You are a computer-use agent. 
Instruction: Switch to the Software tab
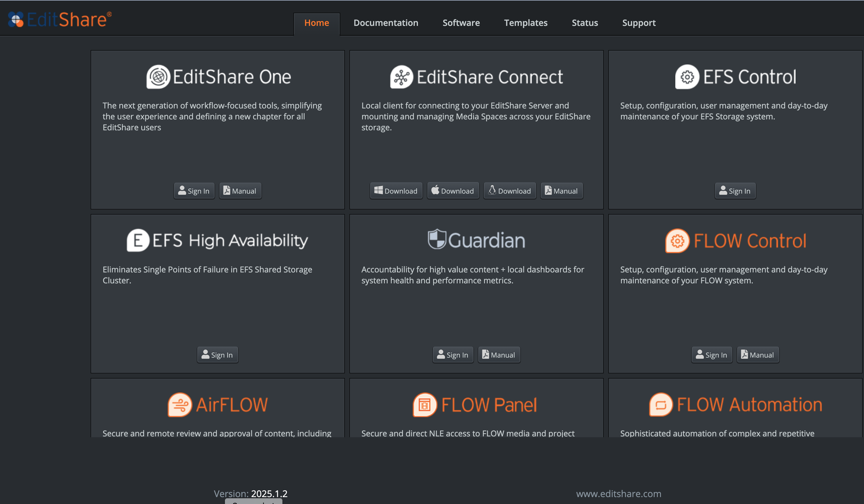coord(461,23)
